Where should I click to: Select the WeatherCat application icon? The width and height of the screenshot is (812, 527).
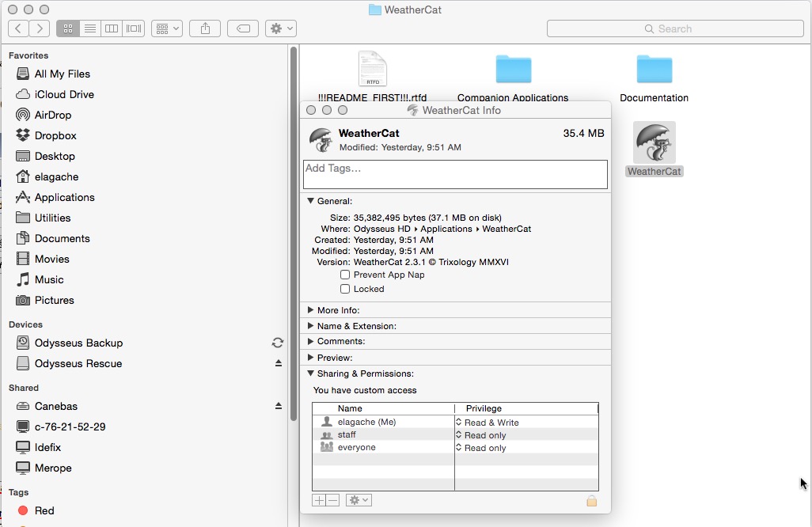pos(654,149)
